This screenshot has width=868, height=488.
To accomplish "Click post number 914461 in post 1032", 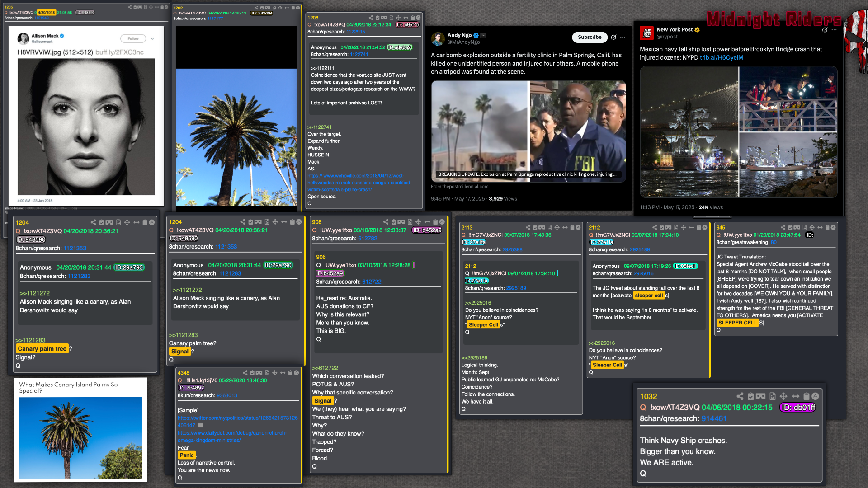I will pyautogui.click(x=714, y=418).
